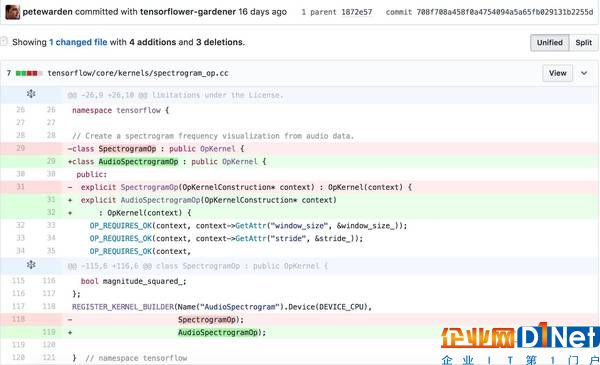This screenshot has width=600, height=365.
Task: Click the first hunk header @@ -26,9 text
Action: click(175, 95)
